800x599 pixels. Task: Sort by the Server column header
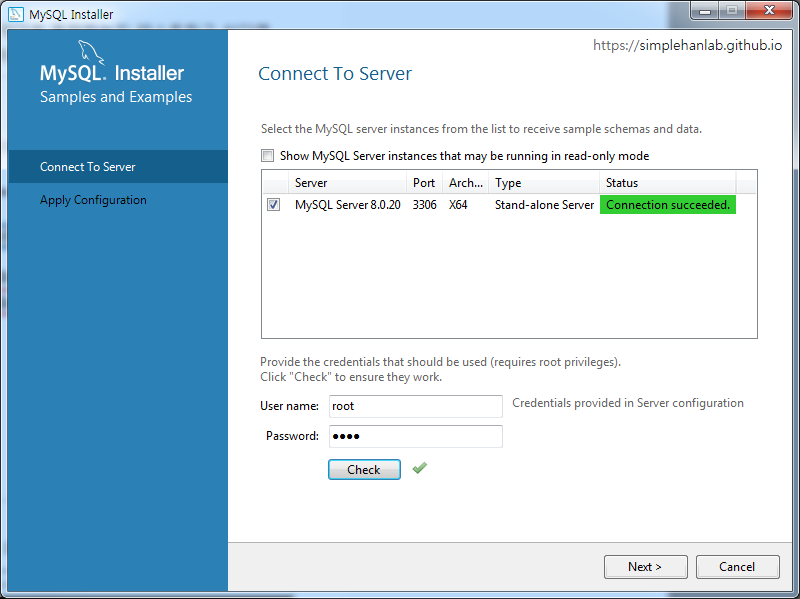347,183
